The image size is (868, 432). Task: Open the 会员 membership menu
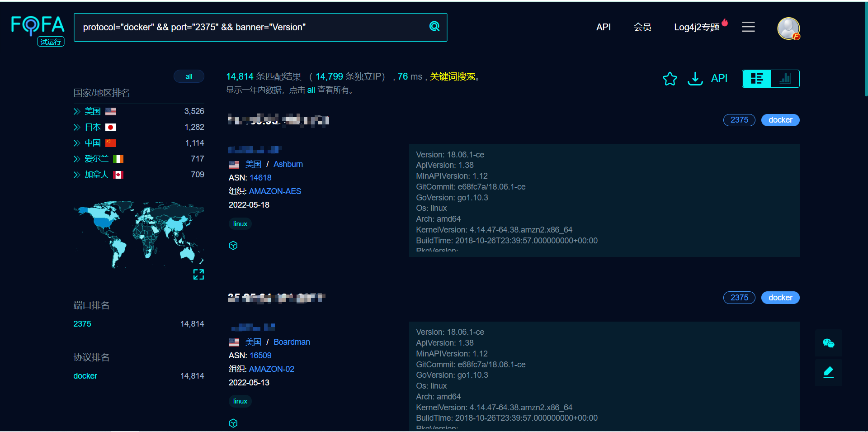642,27
